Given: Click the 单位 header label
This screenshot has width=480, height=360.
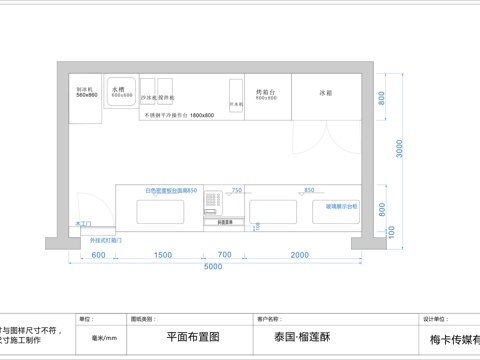Looking at the screenshot, I should tap(86, 319).
